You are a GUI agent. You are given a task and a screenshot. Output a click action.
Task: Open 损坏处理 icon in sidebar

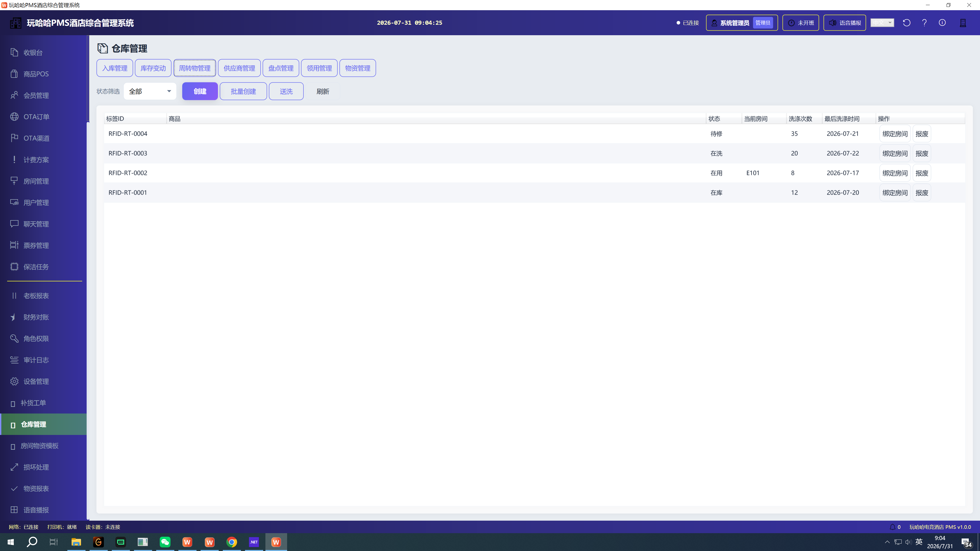14,467
